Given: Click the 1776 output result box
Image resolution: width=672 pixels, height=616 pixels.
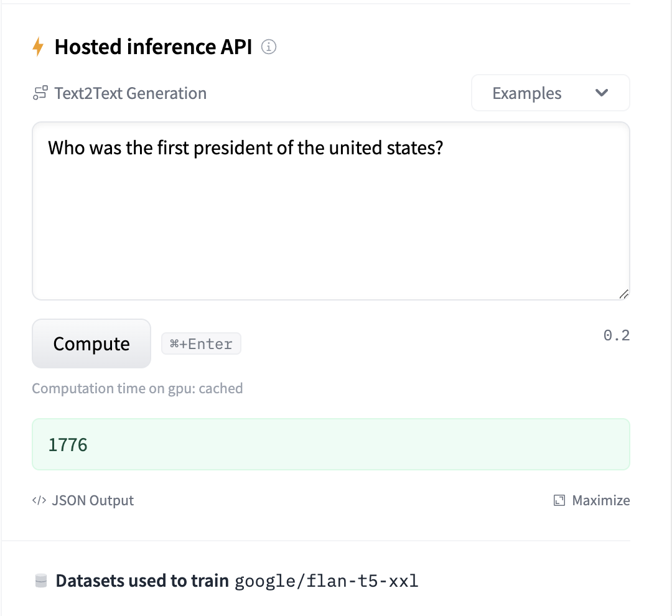Looking at the screenshot, I should pos(330,445).
